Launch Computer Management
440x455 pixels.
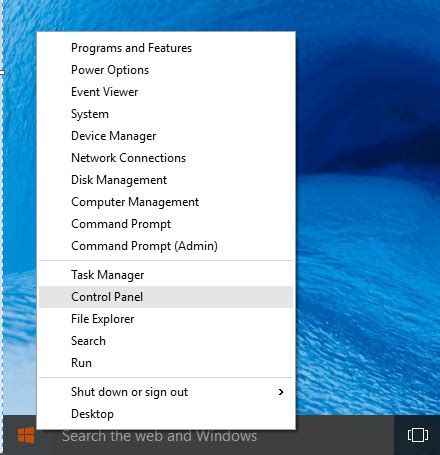point(166,202)
